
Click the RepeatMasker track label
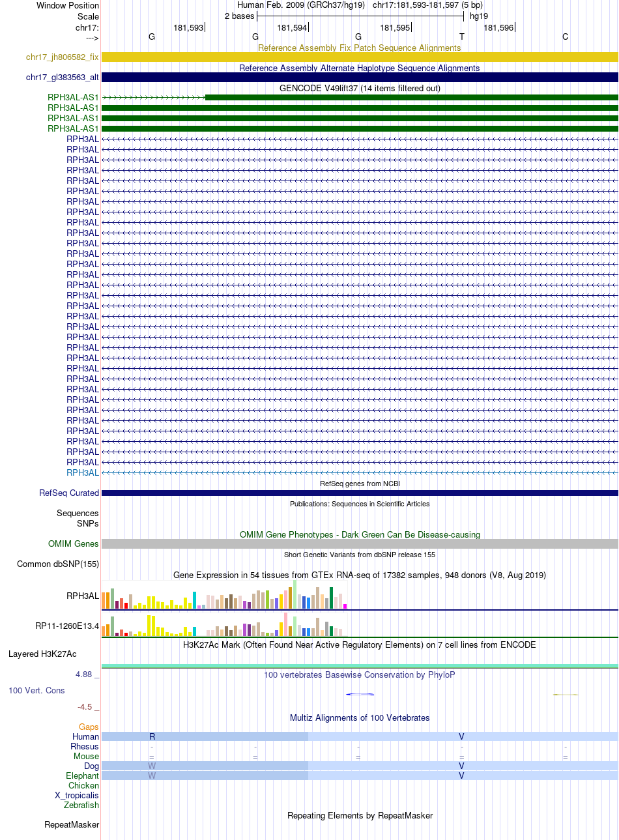point(72,824)
